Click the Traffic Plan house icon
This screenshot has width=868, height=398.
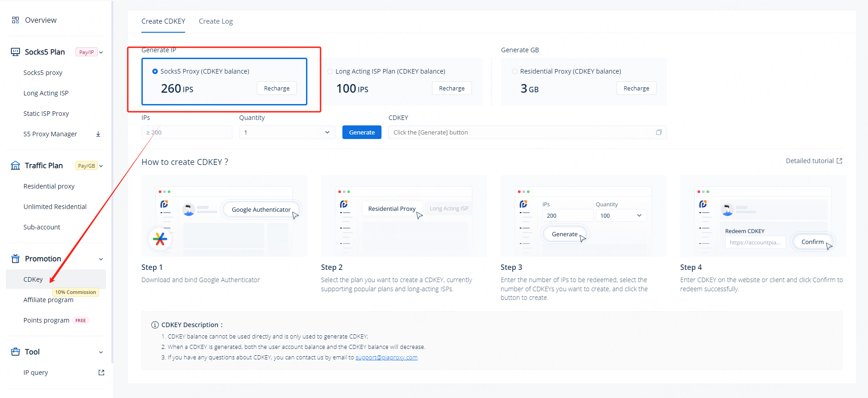pos(15,165)
